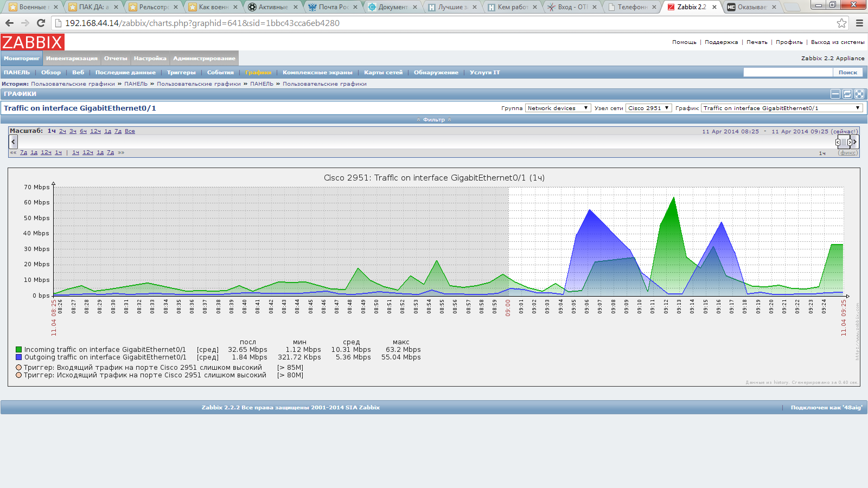Viewport: 868px width, 488px height.
Task: Click the blue Outgoing traffic legend swatch
Action: (x=19, y=357)
